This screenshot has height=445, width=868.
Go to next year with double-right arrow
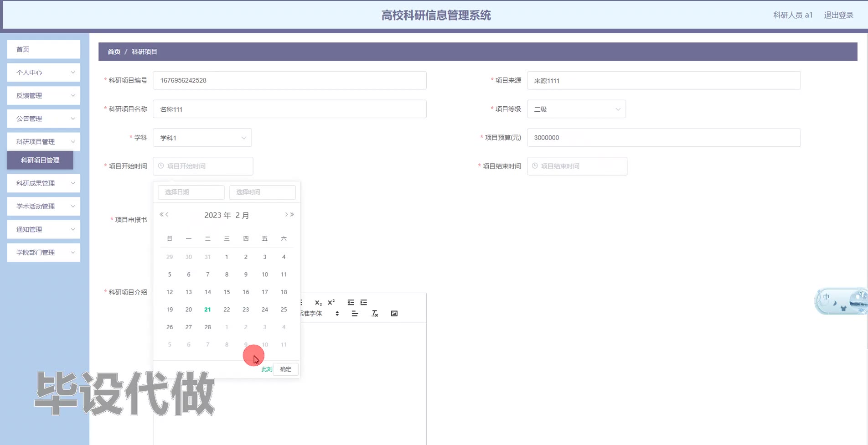[292, 215]
